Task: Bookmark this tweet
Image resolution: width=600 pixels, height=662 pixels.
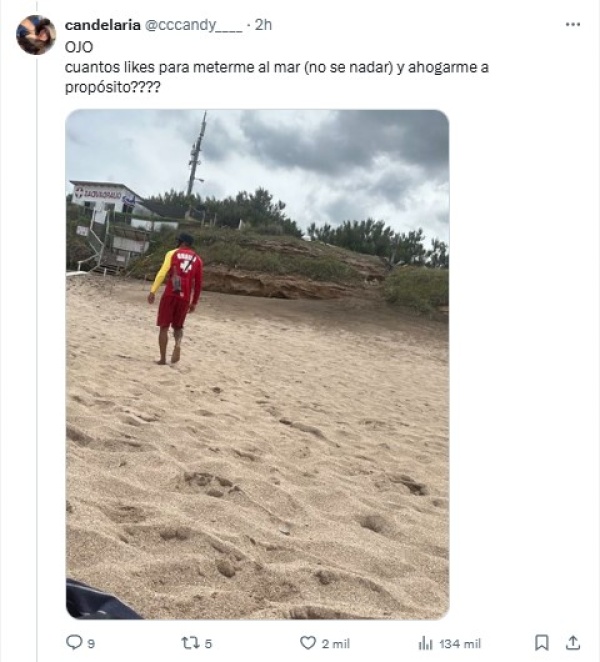Action: pyautogui.click(x=542, y=643)
